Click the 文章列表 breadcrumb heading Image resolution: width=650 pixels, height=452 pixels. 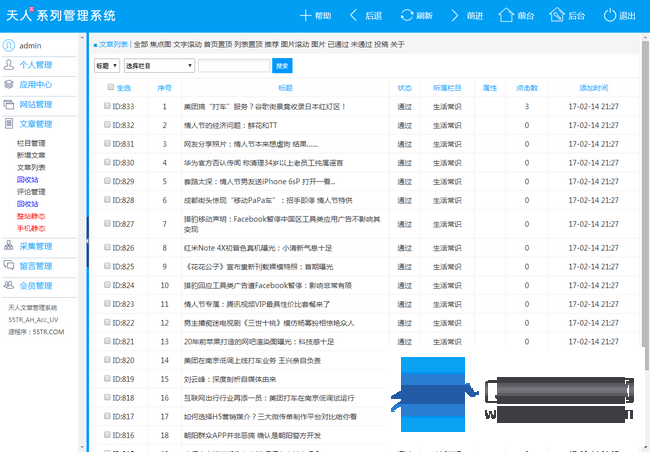click(x=113, y=44)
